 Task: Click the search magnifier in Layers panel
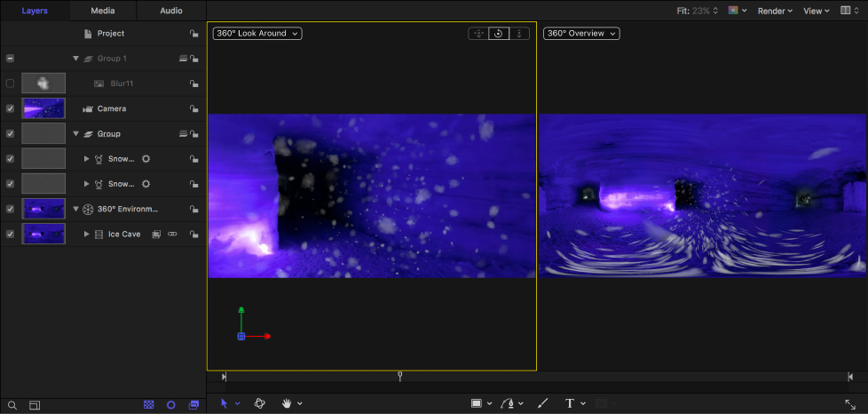pos(12,406)
